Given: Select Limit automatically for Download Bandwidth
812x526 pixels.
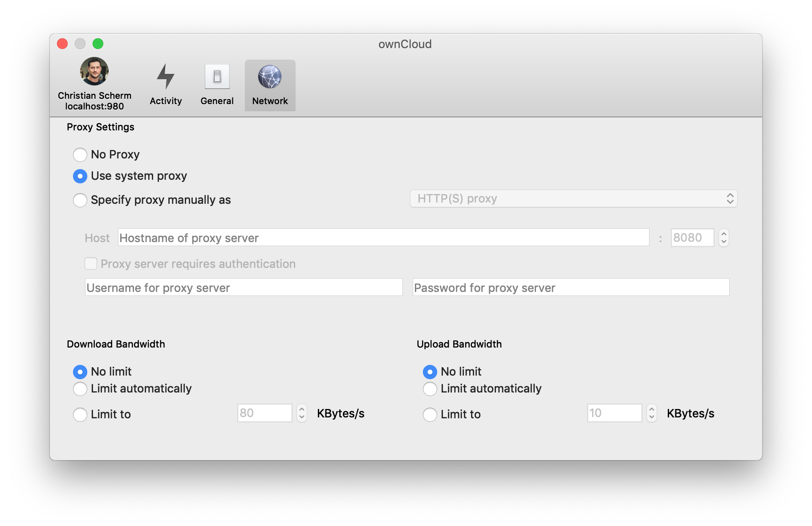Looking at the screenshot, I should pyautogui.click(x=80, y=389).
